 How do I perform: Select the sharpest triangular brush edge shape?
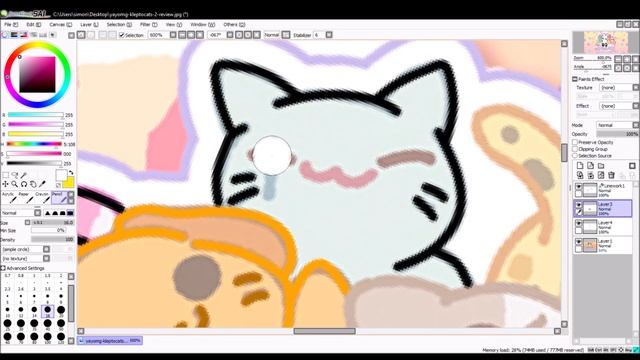tap(47, 213)
